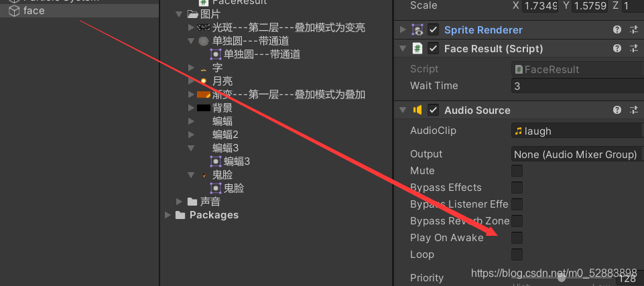
Task: Open Audio Source preset settings icon
Action: pos(634,110)
